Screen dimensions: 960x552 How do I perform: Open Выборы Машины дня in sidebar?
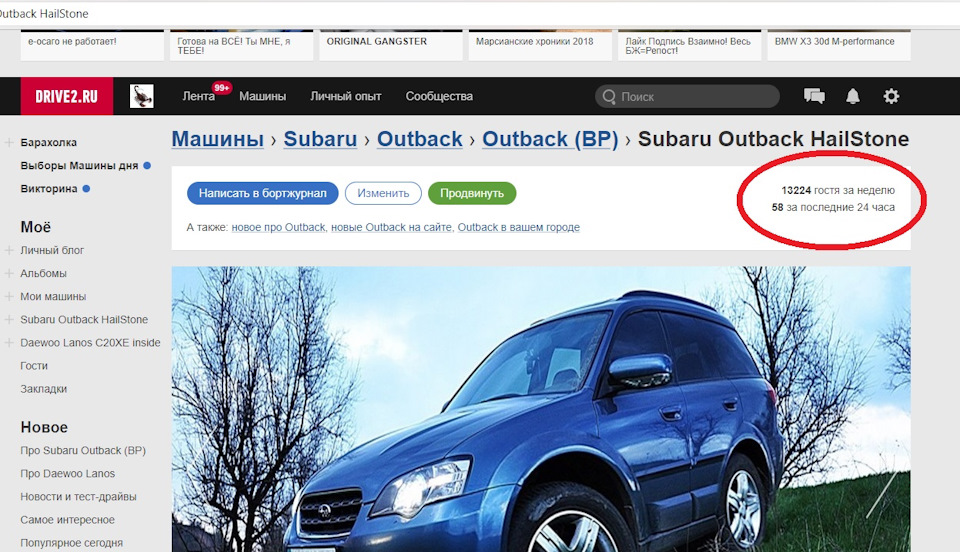click(79, 165)
